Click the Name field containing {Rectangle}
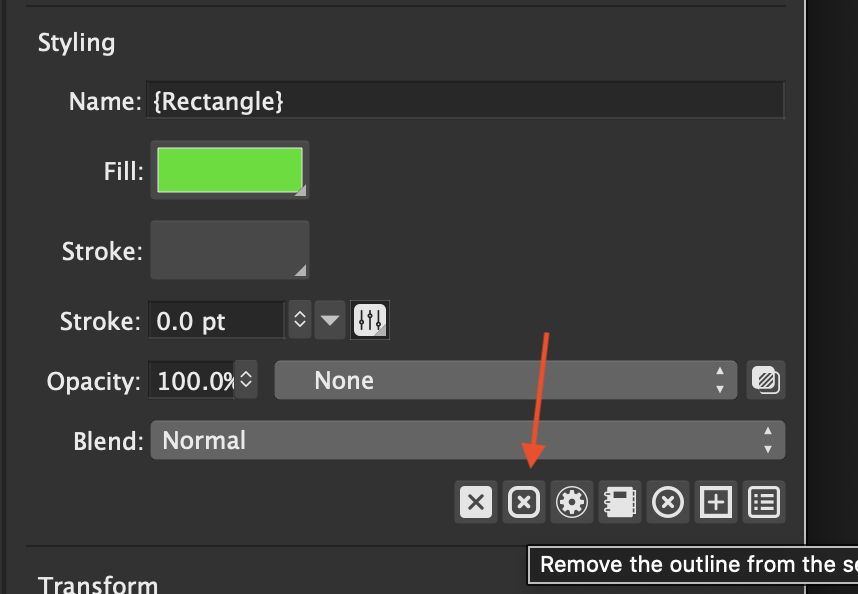Image resolution: width=858 pixels, height=594 pixels. tap(465, 101)
